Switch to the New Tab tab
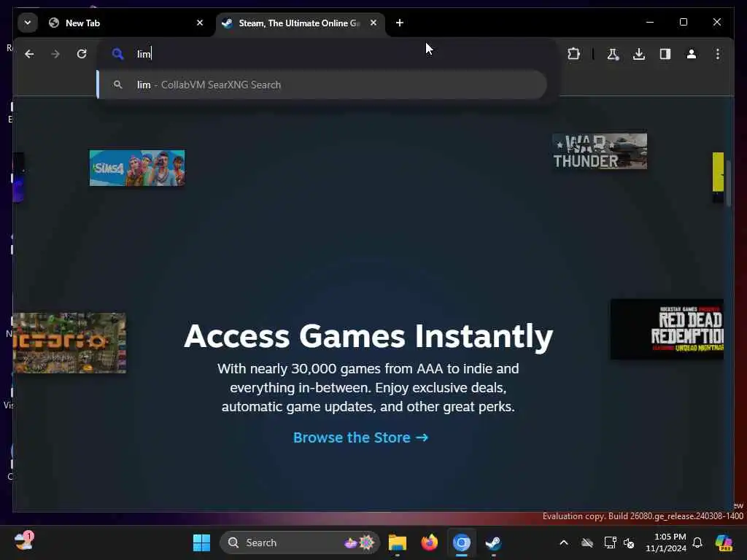 coord(126,23)
